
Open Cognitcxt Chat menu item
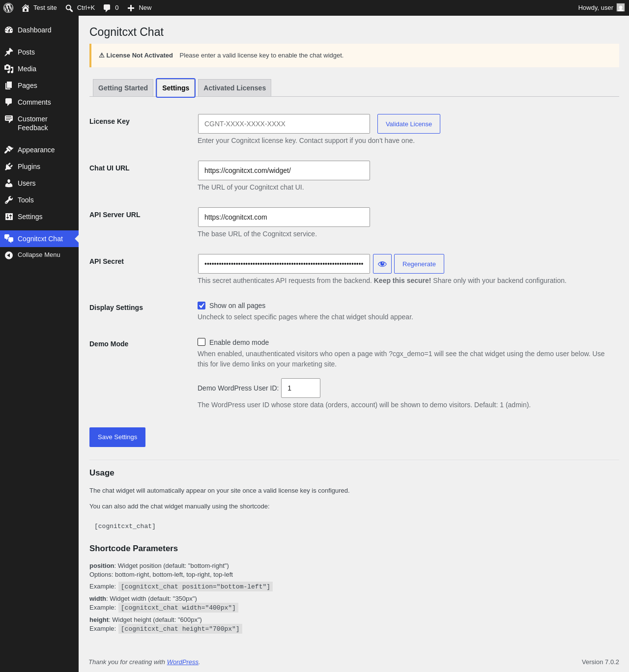click(39, 239)
